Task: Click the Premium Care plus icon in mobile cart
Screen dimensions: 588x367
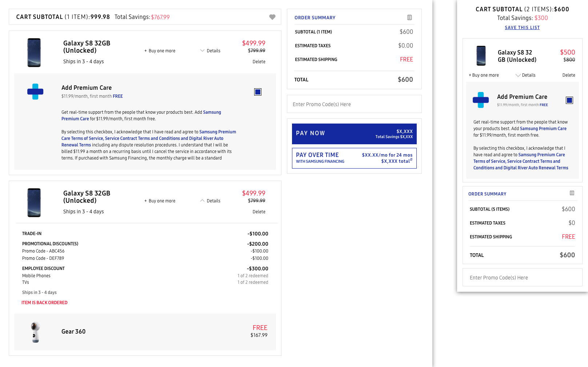Action: click(x=480, y=100)
